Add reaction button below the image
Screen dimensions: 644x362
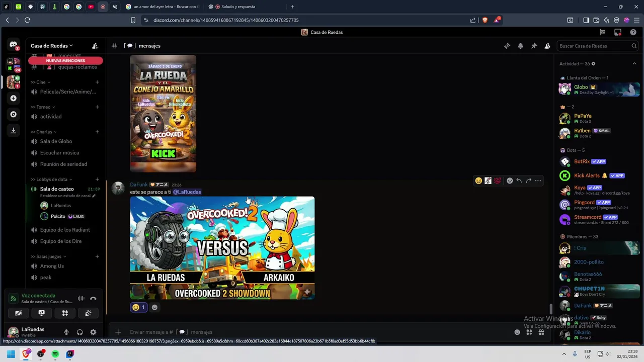click(x=154, y=307)
